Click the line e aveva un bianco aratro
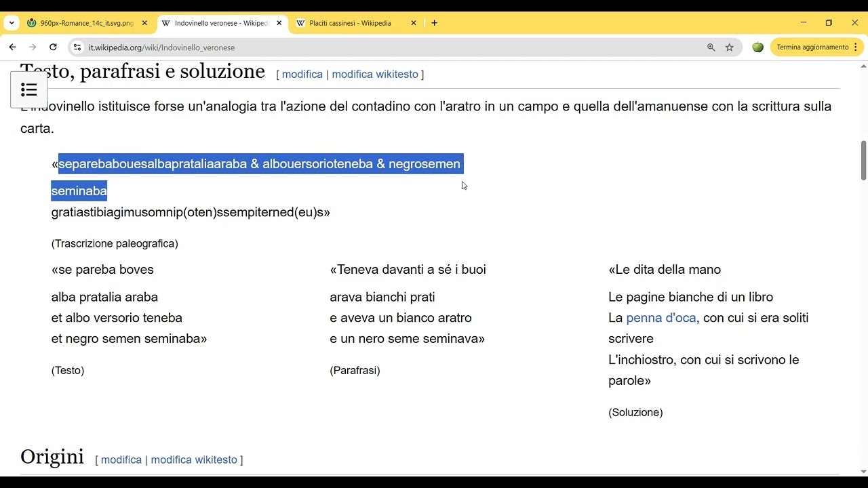Screen dimensions: 868x488 pyautogui.click(x=401, y=318)
